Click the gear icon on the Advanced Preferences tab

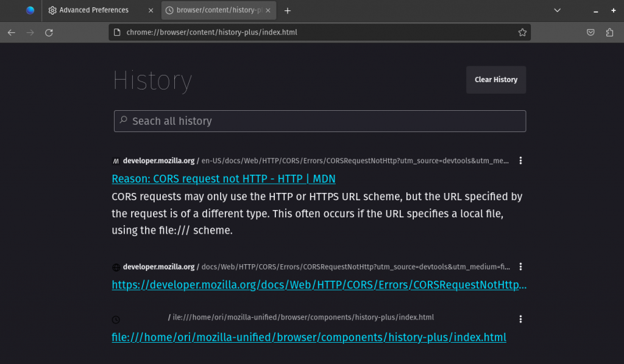coord(52,10)
